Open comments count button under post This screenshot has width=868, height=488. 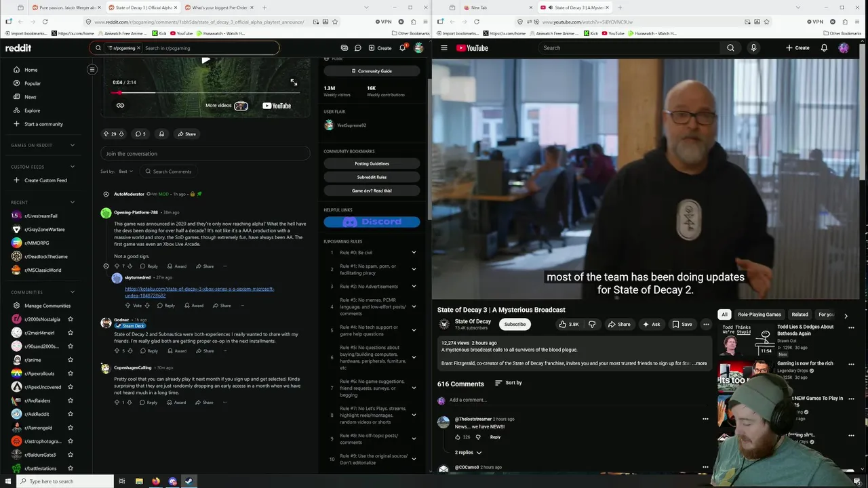point(140,134)
